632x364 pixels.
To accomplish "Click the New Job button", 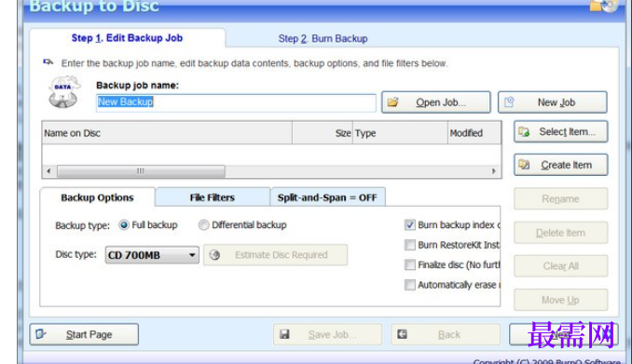I will 553,102.
